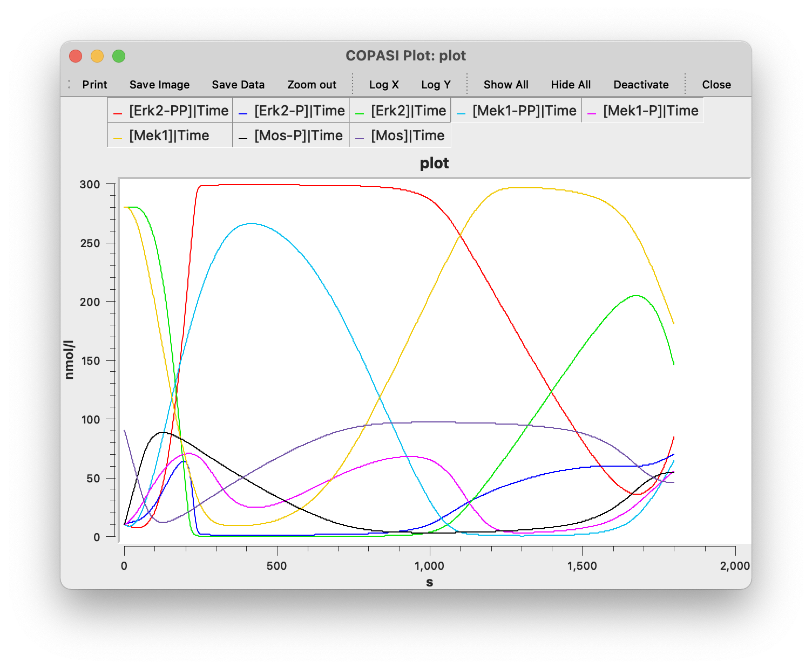Viewport: 812px width, 669px height.
Task: Toggle the [Mek1]|Time legend curve
Action: coord(170,135)
